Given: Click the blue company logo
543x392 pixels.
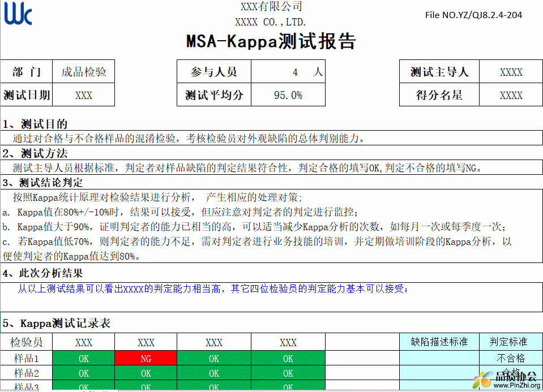Looking at the screenshot, I should point(18,14).
